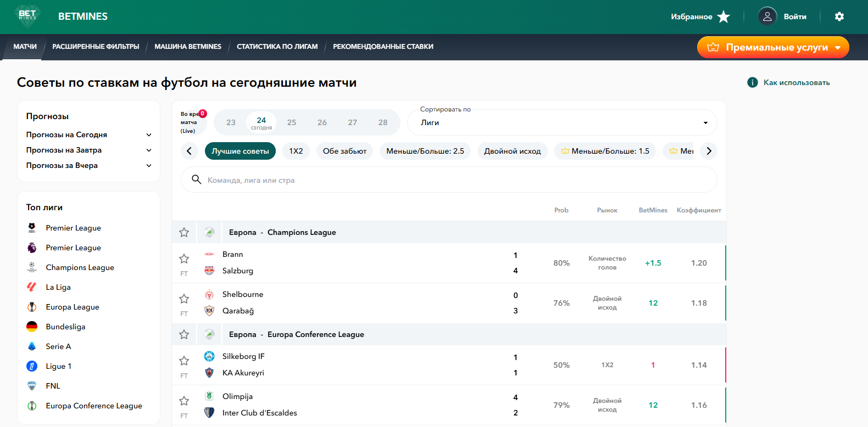Click Salzburg team crest

(x=209, y=271)
